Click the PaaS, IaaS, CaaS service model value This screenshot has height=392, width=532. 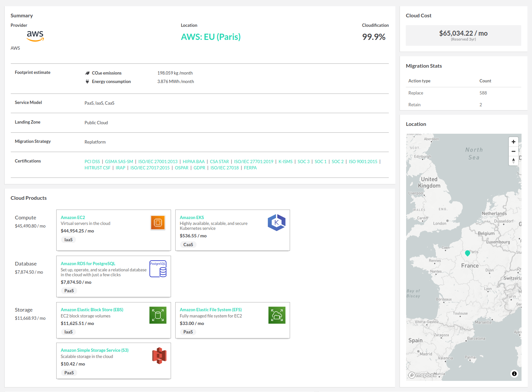(x=99, y=103)
